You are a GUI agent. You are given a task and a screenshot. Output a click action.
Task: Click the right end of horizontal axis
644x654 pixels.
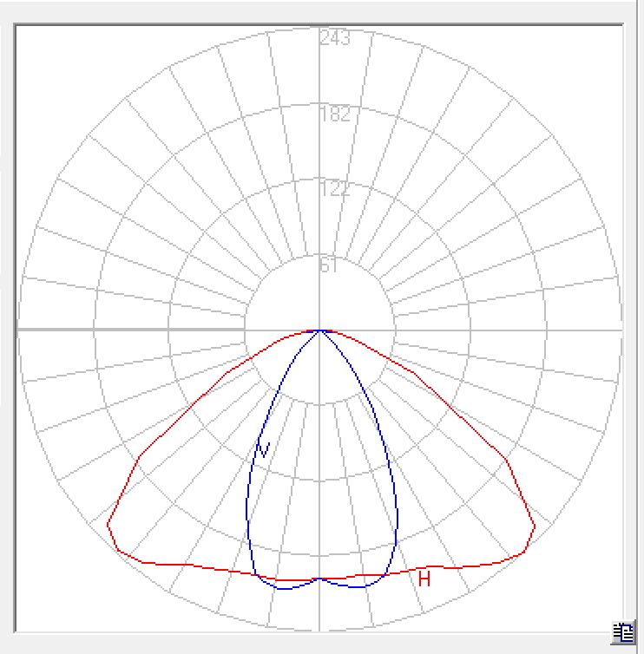[x=620, y=330]
